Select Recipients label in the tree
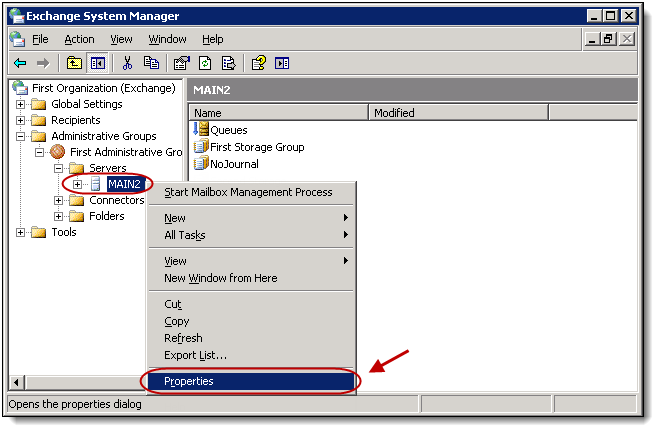This screenshot has width=661, height=434. tap(76, 120)
